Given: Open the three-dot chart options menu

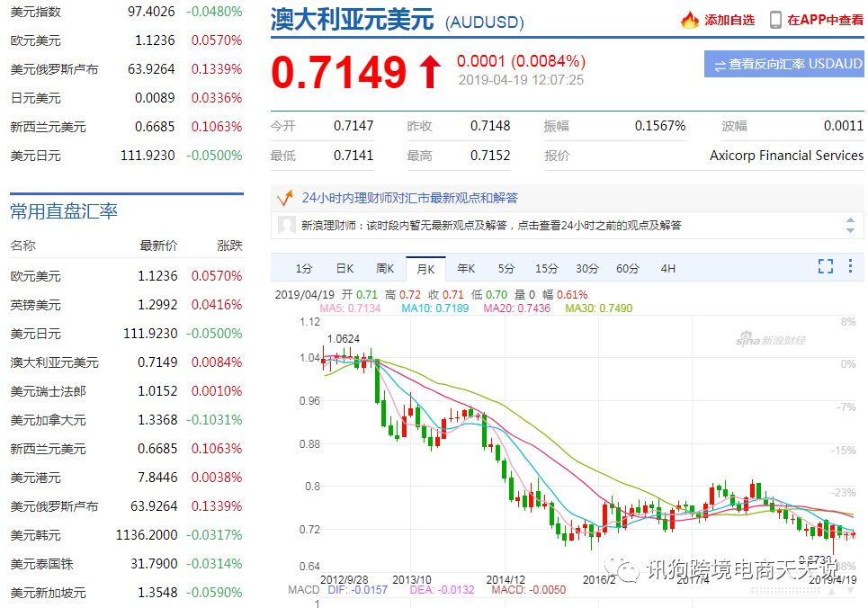Looking at the screenshot, I should (x=852, y=266).
